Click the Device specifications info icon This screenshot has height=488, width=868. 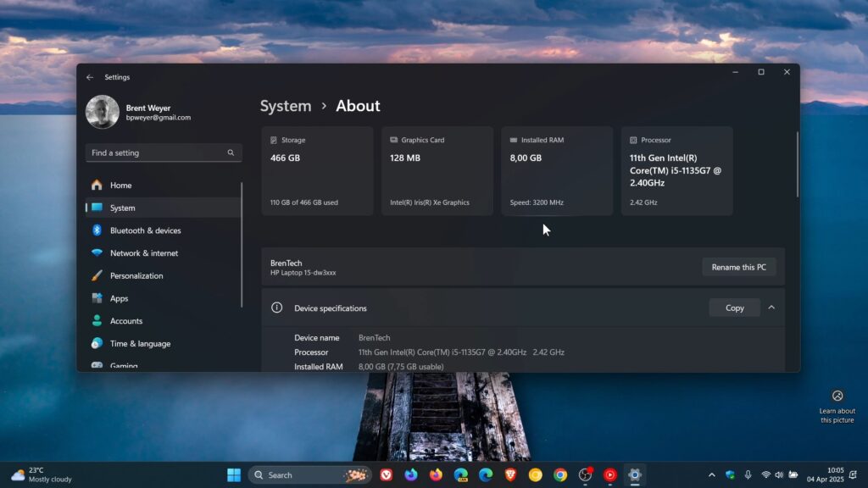[x=277, y=308]
